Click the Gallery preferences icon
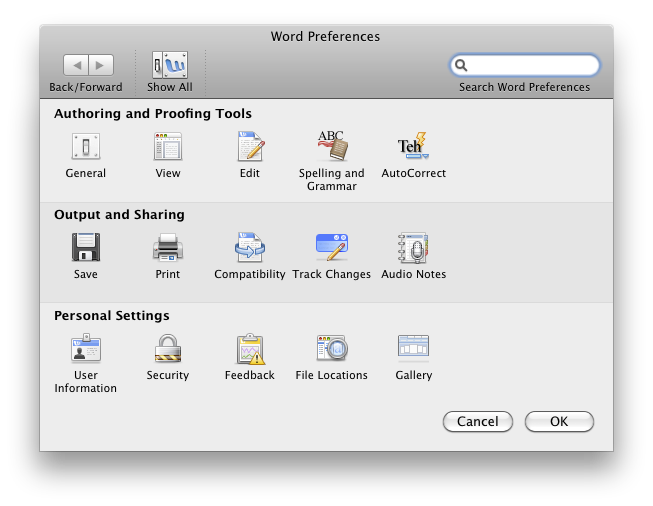The height and width of the screenshot is (506, 653). (x=414, y=350)
